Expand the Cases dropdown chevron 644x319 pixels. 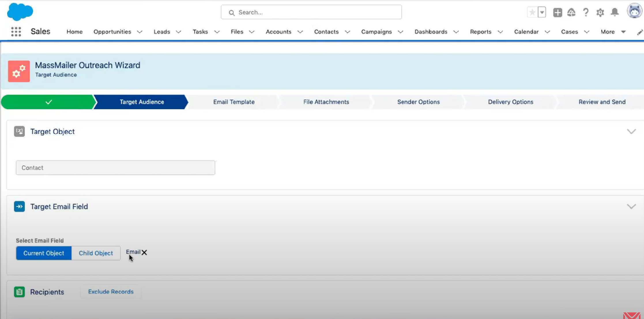click(x=586, y=32)
